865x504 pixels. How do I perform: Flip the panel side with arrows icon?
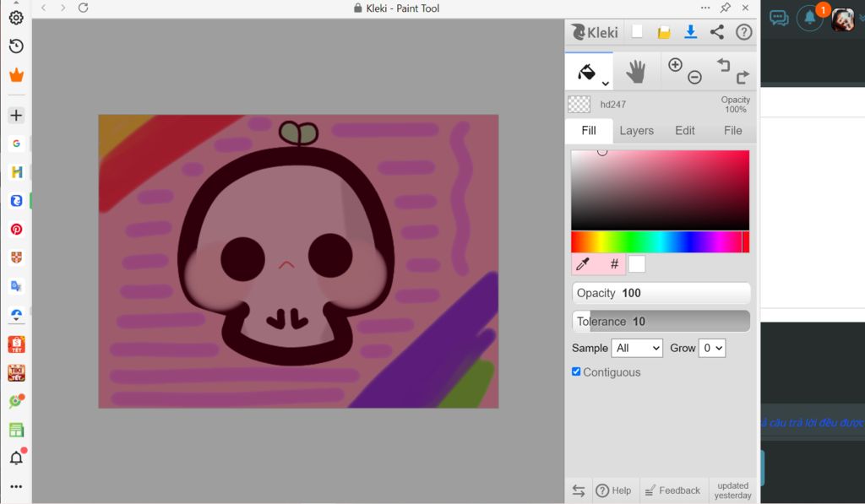click(578, 490)
